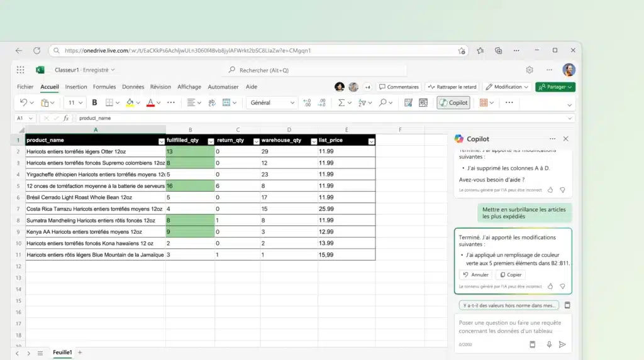Open the Modification mode dropdown
644x360 pixels.
point(508,87)
